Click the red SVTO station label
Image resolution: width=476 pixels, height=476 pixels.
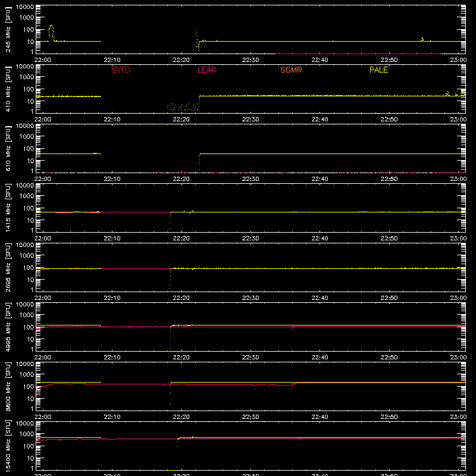(121, 70)
